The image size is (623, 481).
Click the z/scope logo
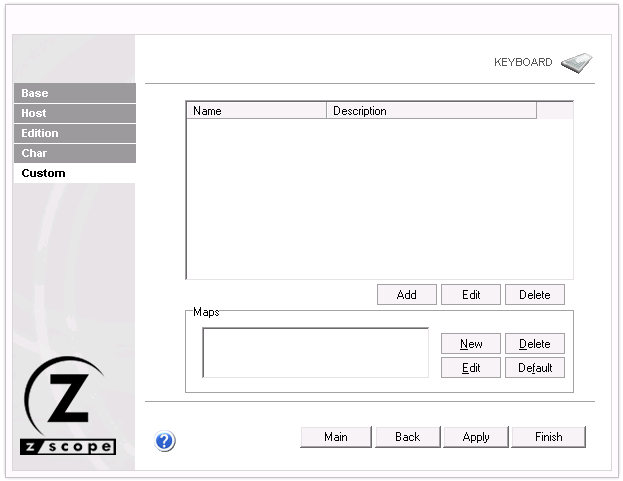coord(68,405)
